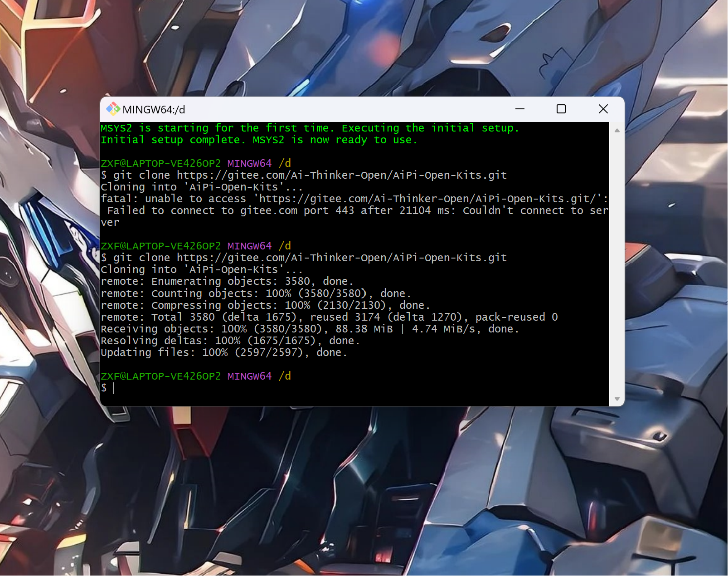728x576 pixels.
Task: Click 'Receiving objects: 100%' line with 88.38 MiB
Action: (310, 329)
